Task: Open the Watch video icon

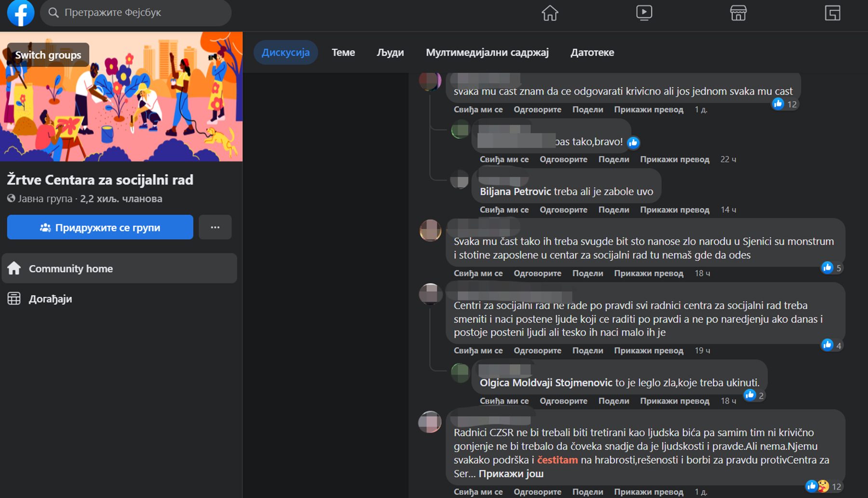Action: point(644,13)
